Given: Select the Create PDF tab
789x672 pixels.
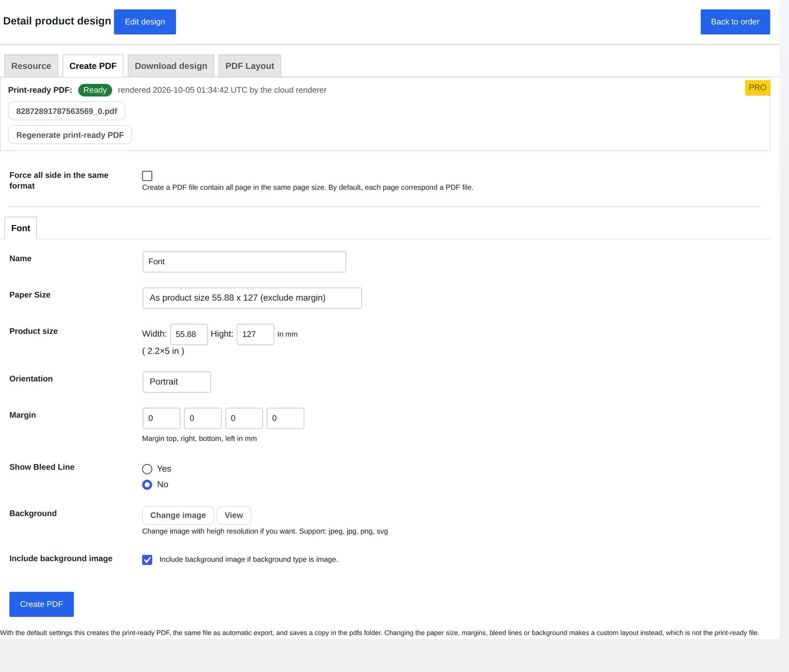Looking at the screenshot, I should click(x=93, y=66).
